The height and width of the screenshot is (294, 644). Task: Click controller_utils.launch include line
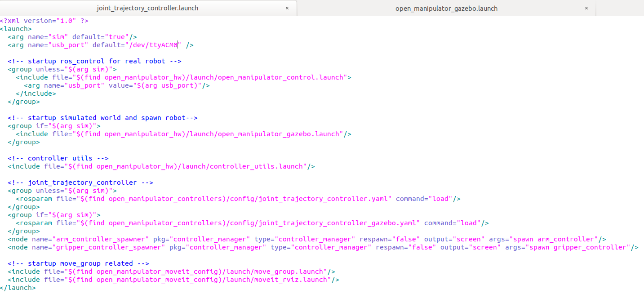click(161, 166)
